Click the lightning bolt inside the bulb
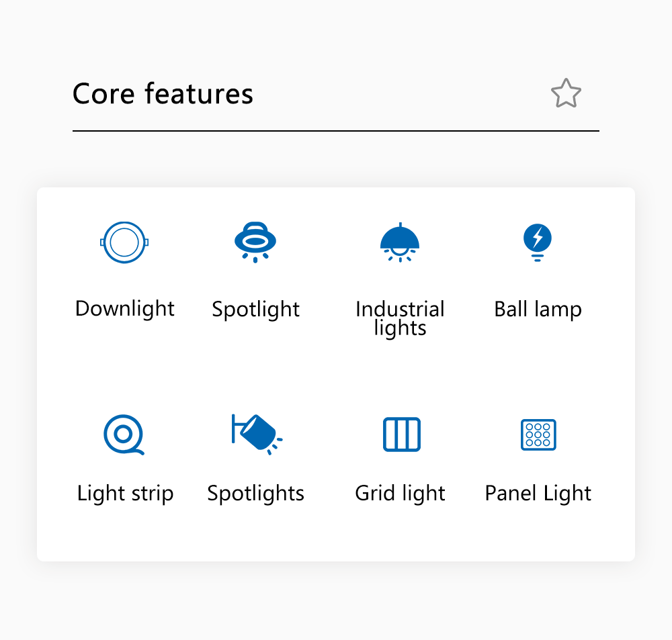This screenshot has height=640, width=672. pyautogui.click(x=538, y=237)
